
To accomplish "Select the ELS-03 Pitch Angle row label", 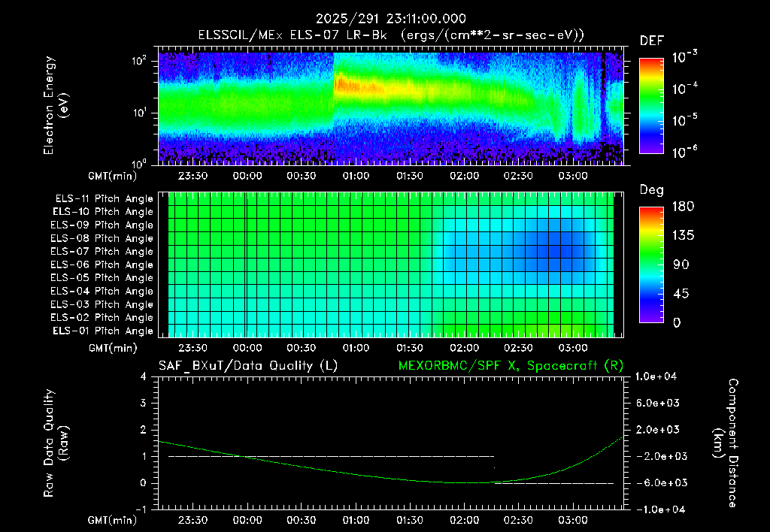I will pos(102,304).
